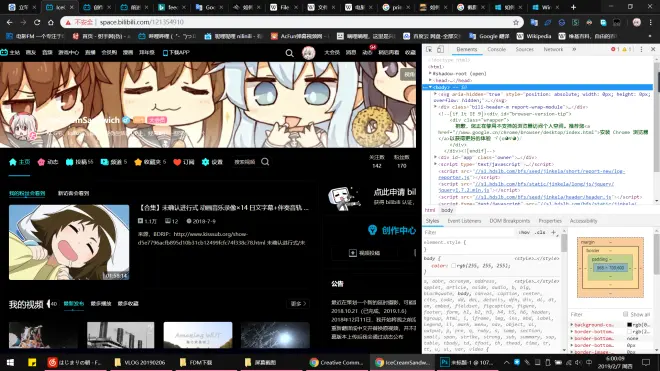Show more DevTools tabs with the double chevron
Image resolution: width=660 pixels, height=371 pixels.
(x=574, y=49)
